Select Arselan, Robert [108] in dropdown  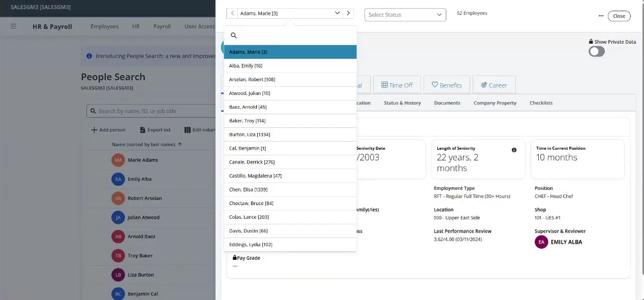click(x=290, y=79)
